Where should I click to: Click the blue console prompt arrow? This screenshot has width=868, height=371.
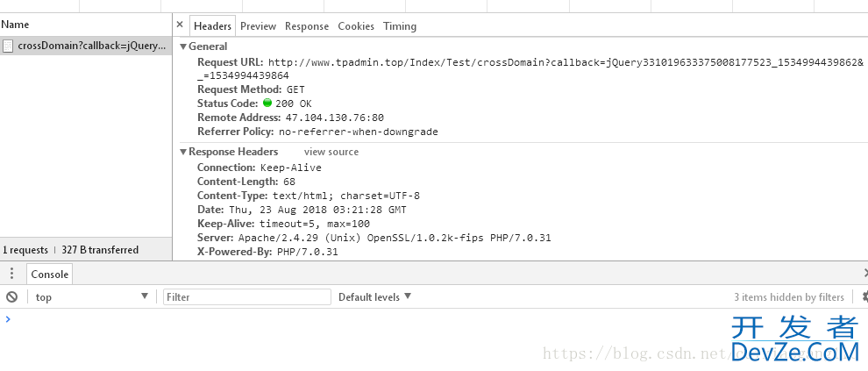7,319
